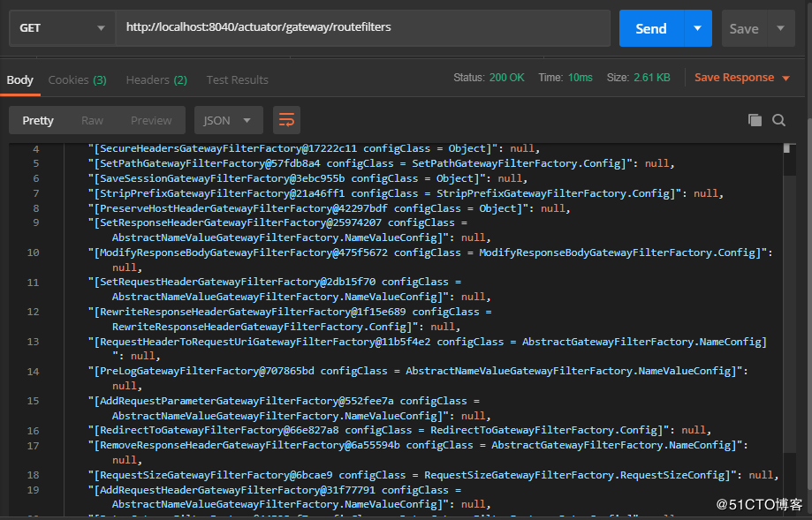The height and width of the screenshot is (520, 812).
Task: Click the Time 10ms value
Action: pos(580,78)
